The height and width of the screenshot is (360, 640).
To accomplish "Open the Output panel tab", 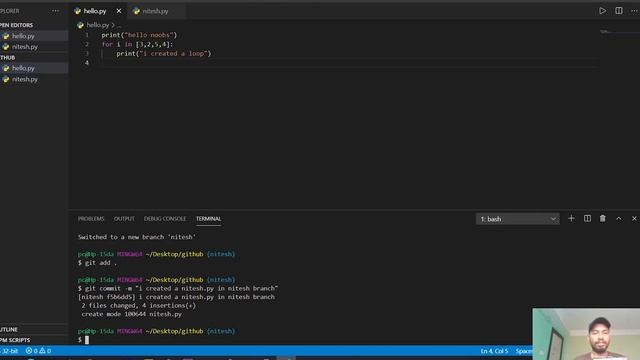I will point(124,219).
